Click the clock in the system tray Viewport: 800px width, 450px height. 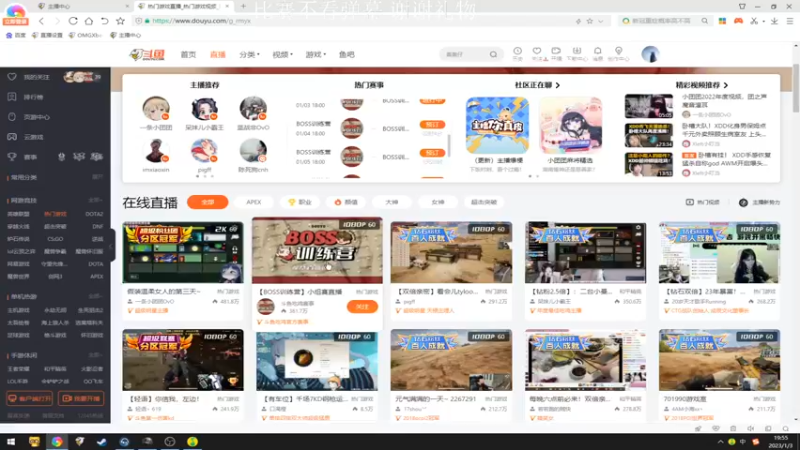point(781,442)
